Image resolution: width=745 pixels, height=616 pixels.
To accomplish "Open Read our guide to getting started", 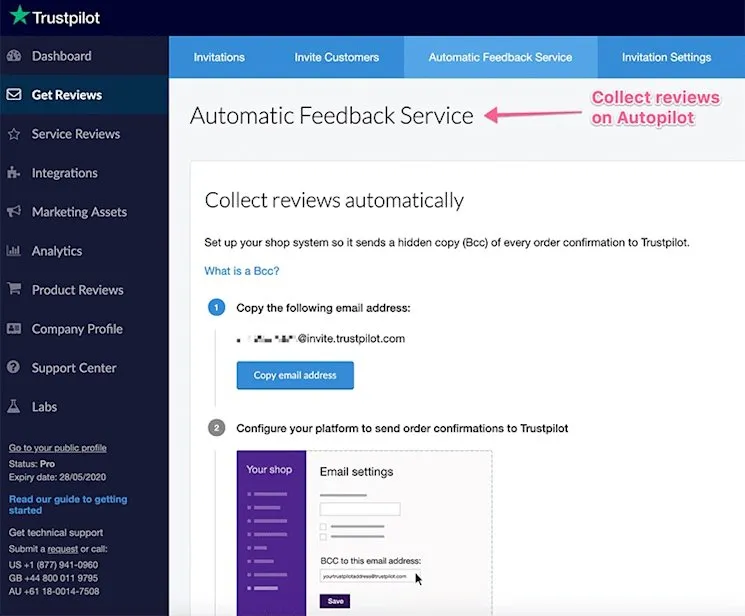I will pyautogui.click(x=68, y=504).
